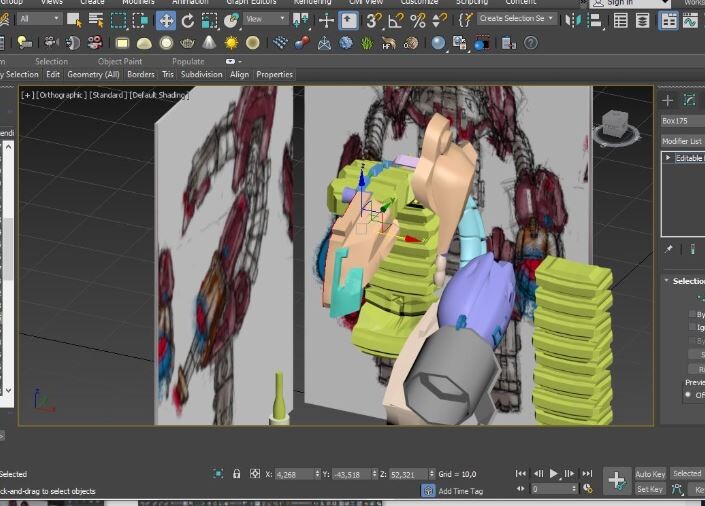Toggle the Percent Snap icon
The width and height of the screenshot is (705, 506).
pyautogui.click(x=418, y=21)
